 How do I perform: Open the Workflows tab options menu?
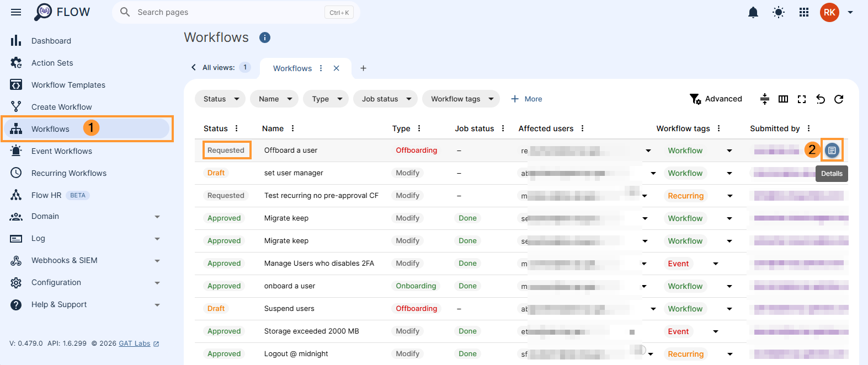tap(321, 68)
